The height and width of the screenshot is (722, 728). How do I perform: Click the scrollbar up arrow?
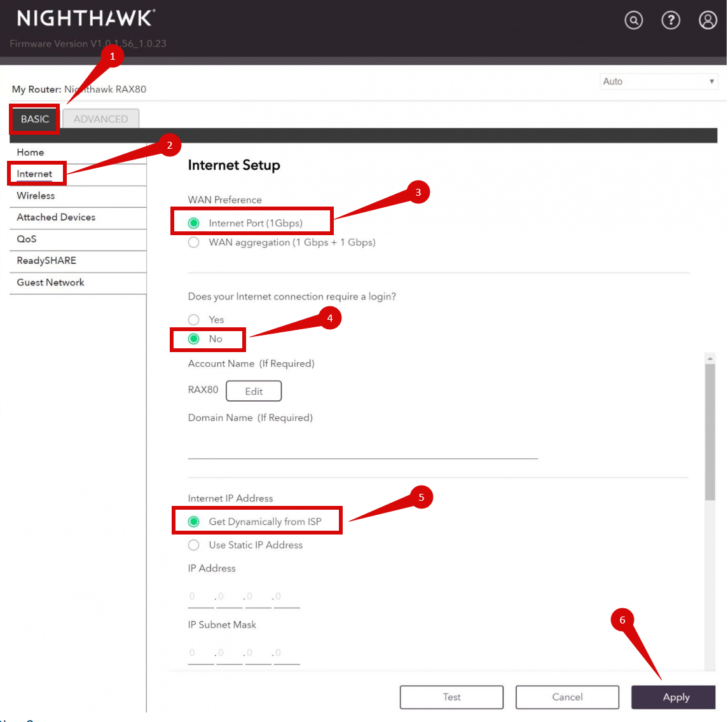tap(710, 358)
